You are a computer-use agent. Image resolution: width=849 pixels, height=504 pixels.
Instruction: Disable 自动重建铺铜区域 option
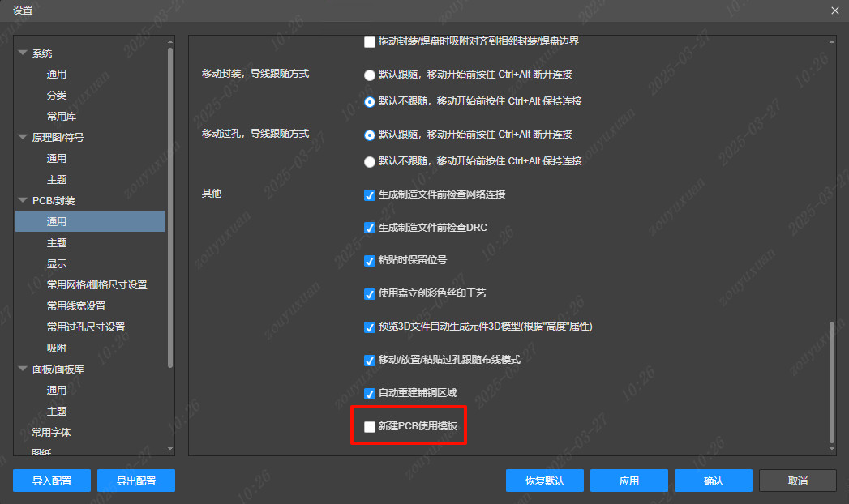click(x=370, y=393)
